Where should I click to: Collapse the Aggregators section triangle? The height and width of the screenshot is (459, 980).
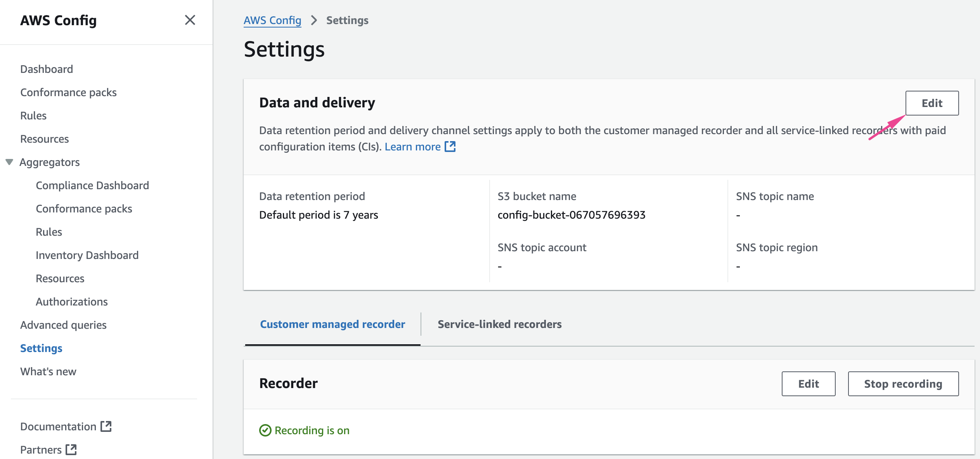[9, 162]
